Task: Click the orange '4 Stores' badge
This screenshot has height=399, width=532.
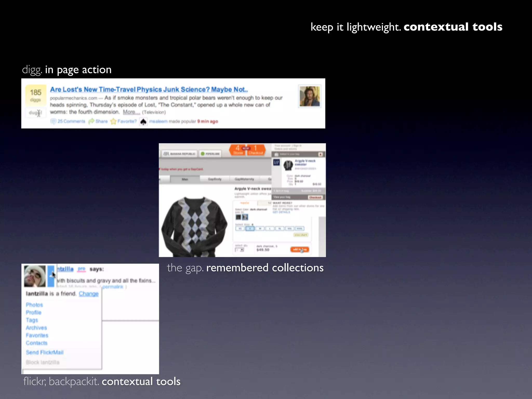Action: [x=237, y=150]
